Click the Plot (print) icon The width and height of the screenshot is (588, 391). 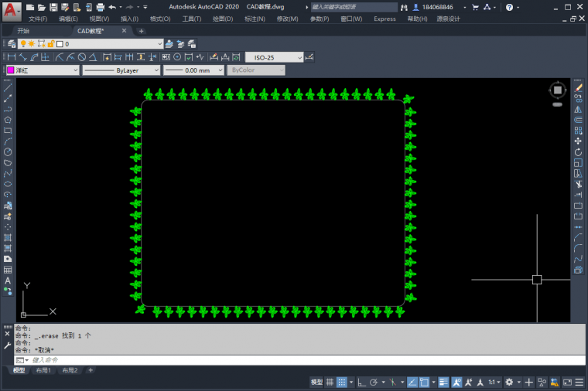[100, 7]
